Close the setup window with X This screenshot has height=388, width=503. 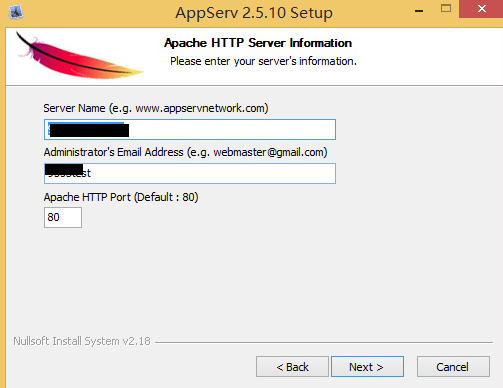coord(481,9)
